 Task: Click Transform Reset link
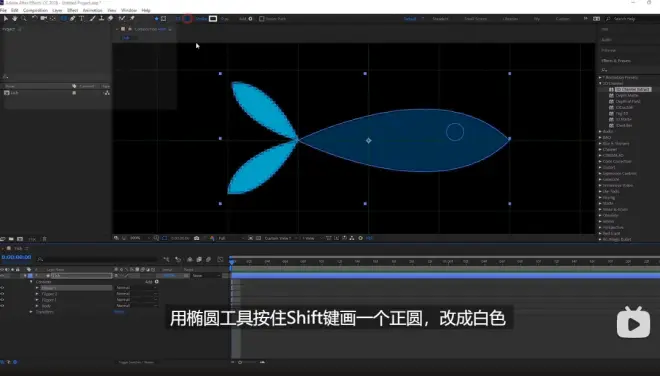click(x=120, y=312)
